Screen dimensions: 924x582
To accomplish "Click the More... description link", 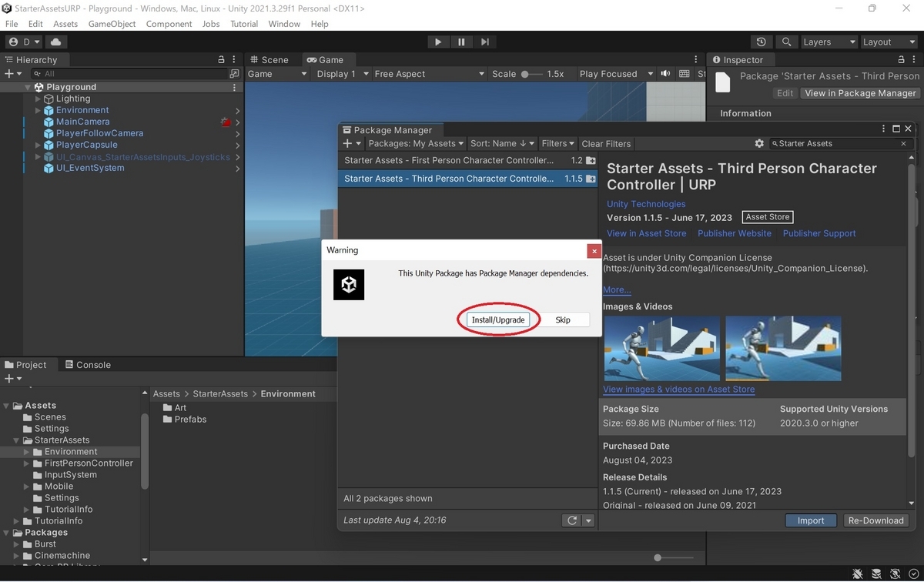I will click(x=617, y=289).
